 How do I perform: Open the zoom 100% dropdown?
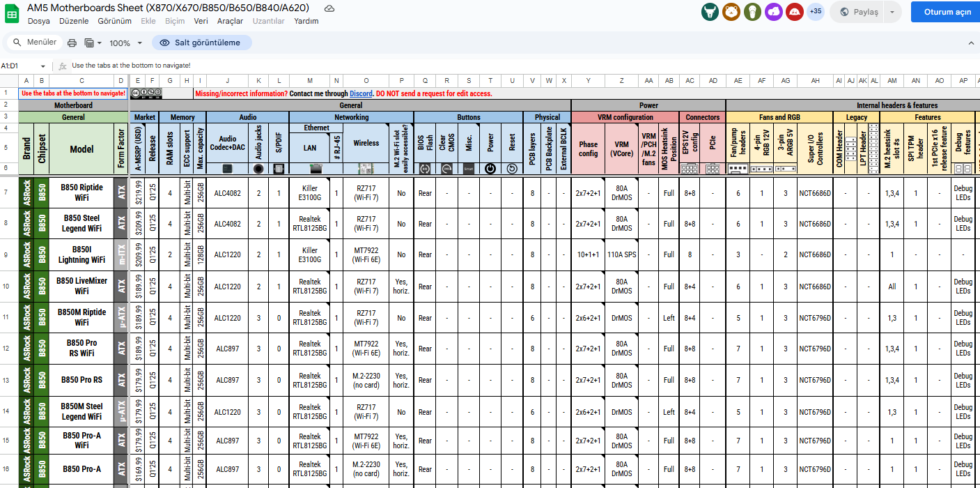click(125, 43)
